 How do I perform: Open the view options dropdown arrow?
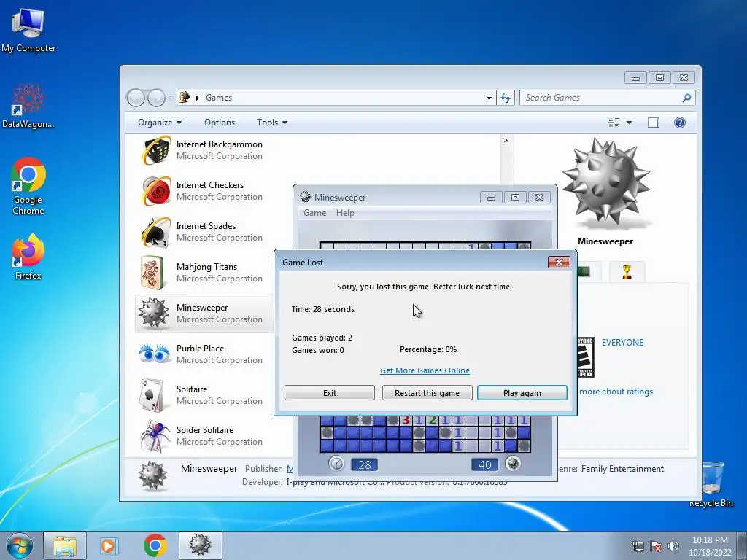(629, 122)
